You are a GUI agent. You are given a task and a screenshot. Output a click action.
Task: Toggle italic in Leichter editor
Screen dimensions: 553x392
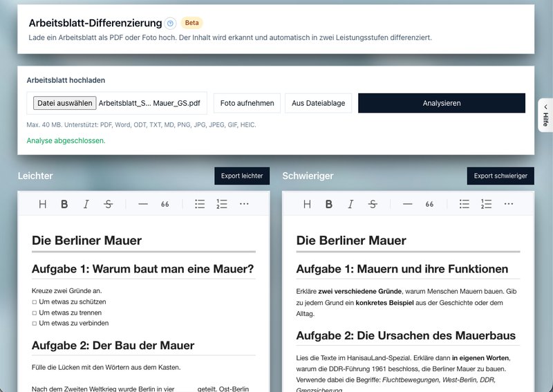pyautogui.click(x=86, y=204)
